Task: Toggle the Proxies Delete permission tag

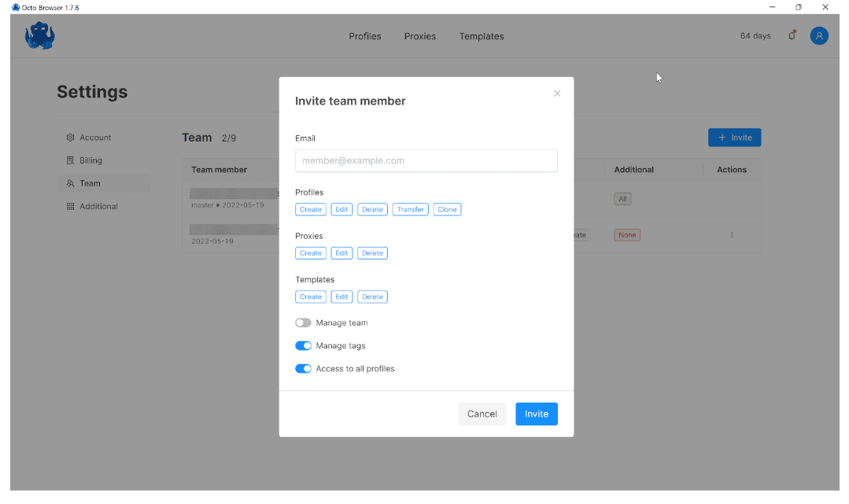Action: (372, 253)
